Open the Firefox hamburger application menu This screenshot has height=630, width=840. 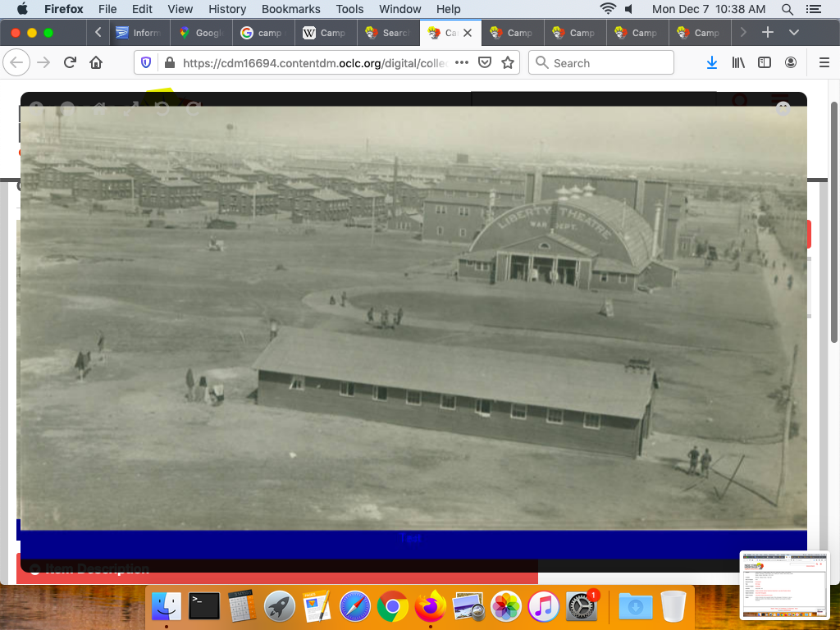pos(824,63)
